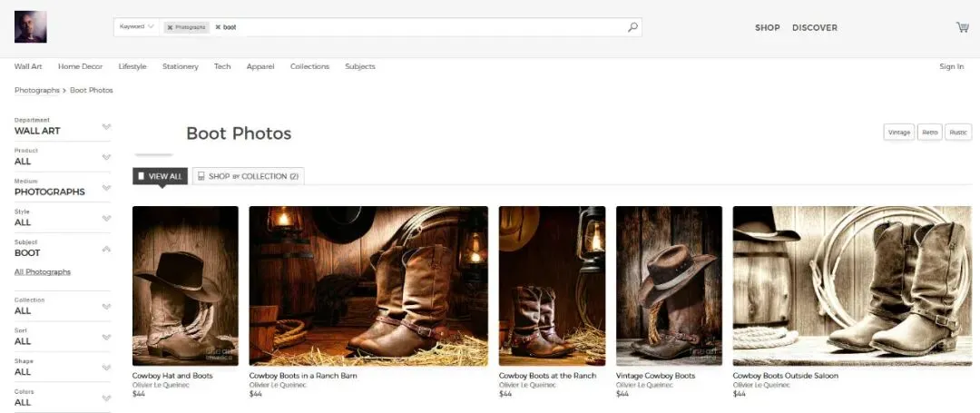Open the Apparel menu

click(260, 66)
